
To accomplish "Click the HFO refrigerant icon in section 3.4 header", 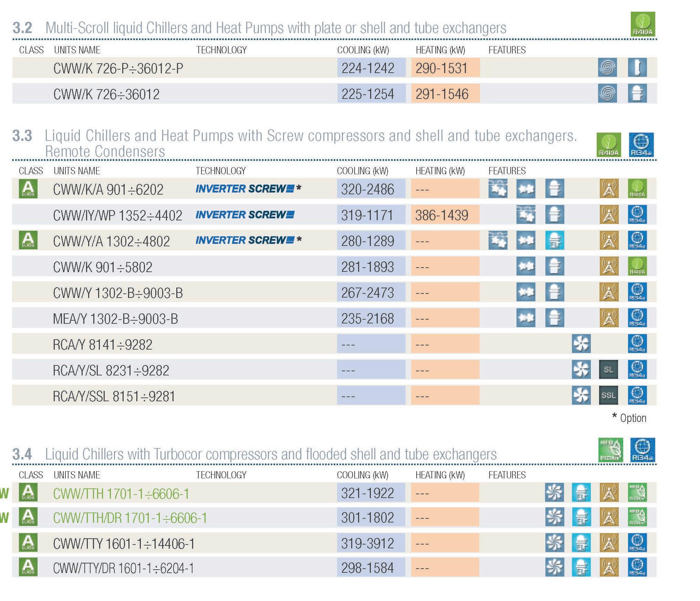I will 611,450.
